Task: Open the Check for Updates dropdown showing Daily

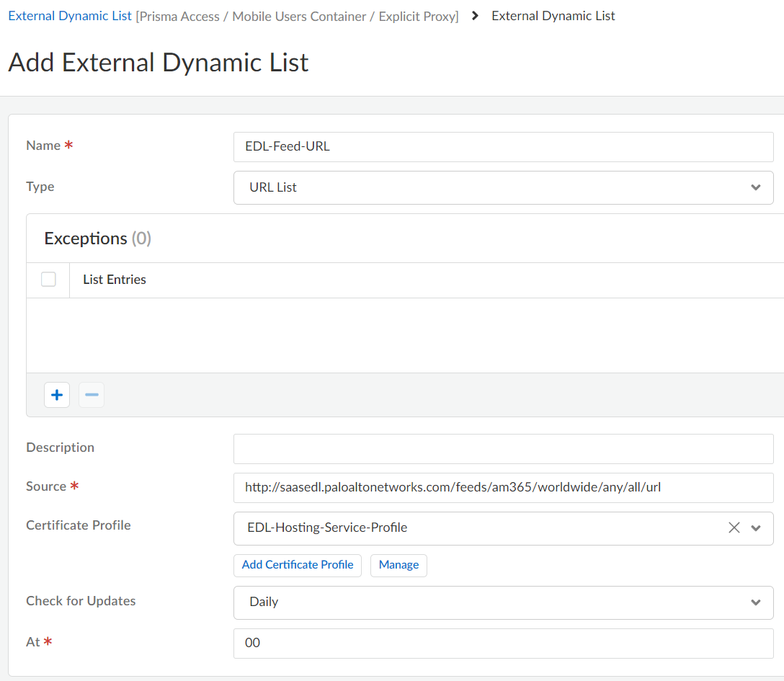Action: click(x=504, y=602)
